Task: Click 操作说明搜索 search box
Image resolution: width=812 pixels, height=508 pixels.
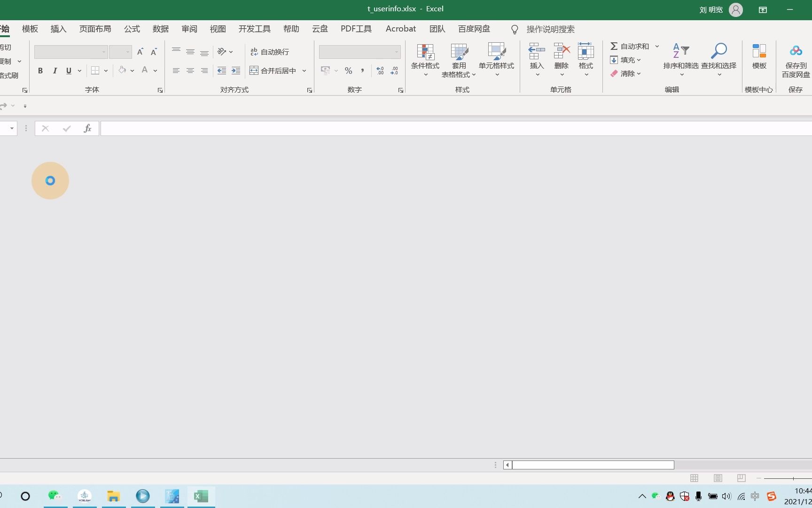Action: (550, 29)
